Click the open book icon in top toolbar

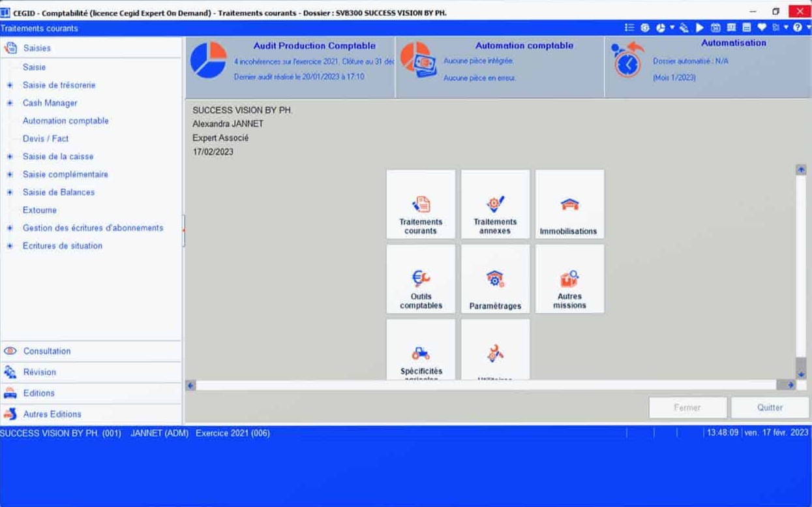click(x=731, y=27)
